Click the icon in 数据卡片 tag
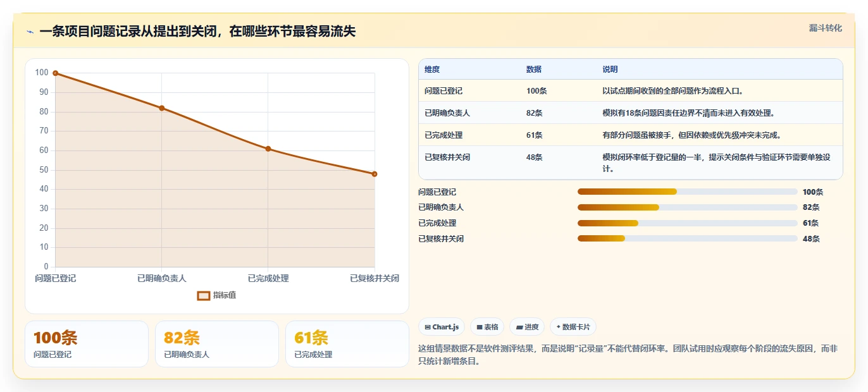This screenshot has height=392, width=868. point(558,328)
